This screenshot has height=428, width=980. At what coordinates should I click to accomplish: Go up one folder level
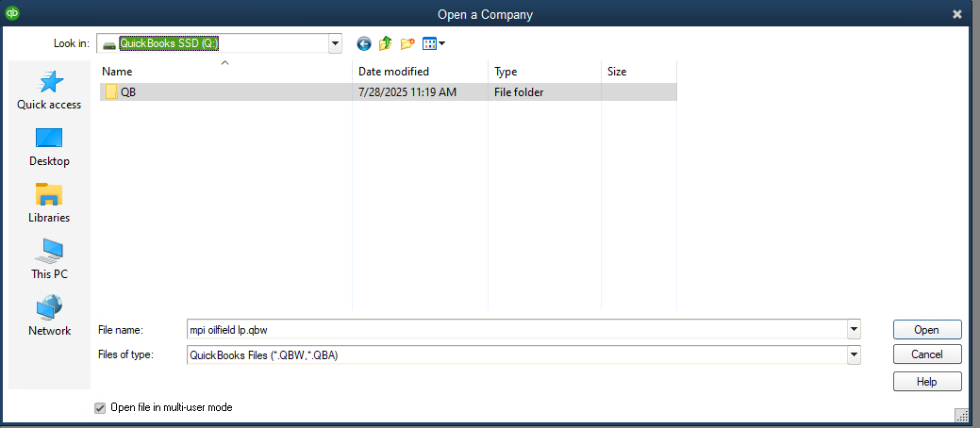[x=386, y=43]
